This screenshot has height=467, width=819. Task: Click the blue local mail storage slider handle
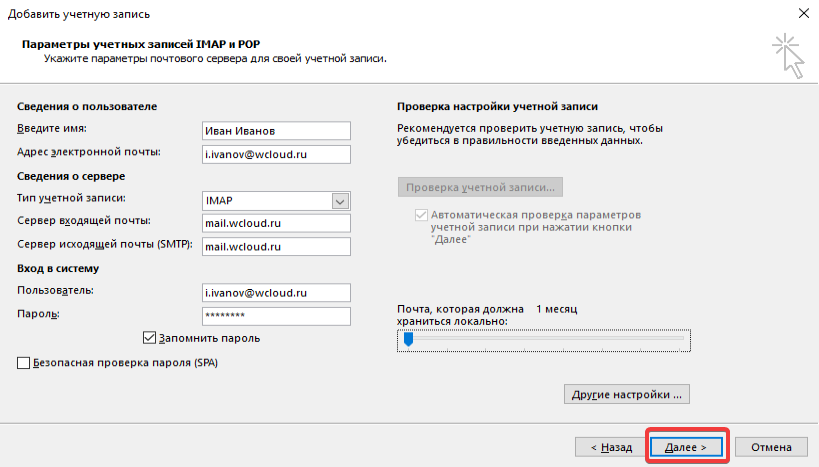pos(408,340)
